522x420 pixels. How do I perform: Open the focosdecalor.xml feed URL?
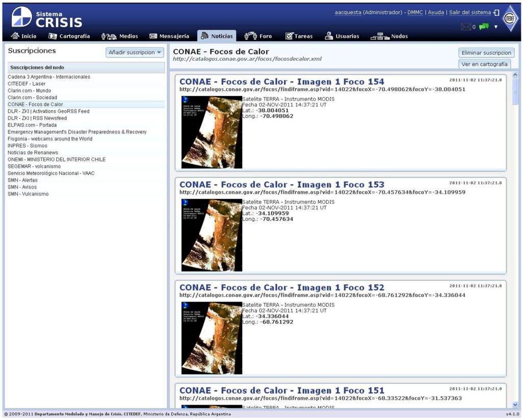coord(247,59)
